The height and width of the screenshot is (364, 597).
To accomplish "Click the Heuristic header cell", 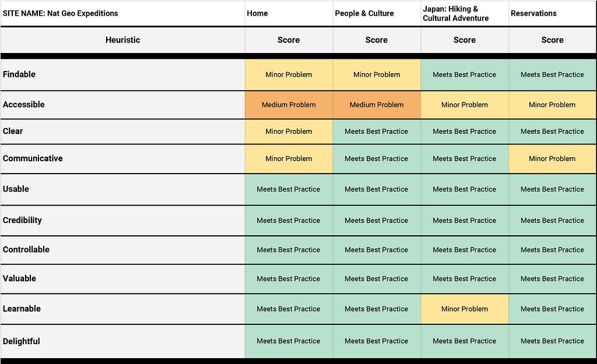I will click(122, 40).
